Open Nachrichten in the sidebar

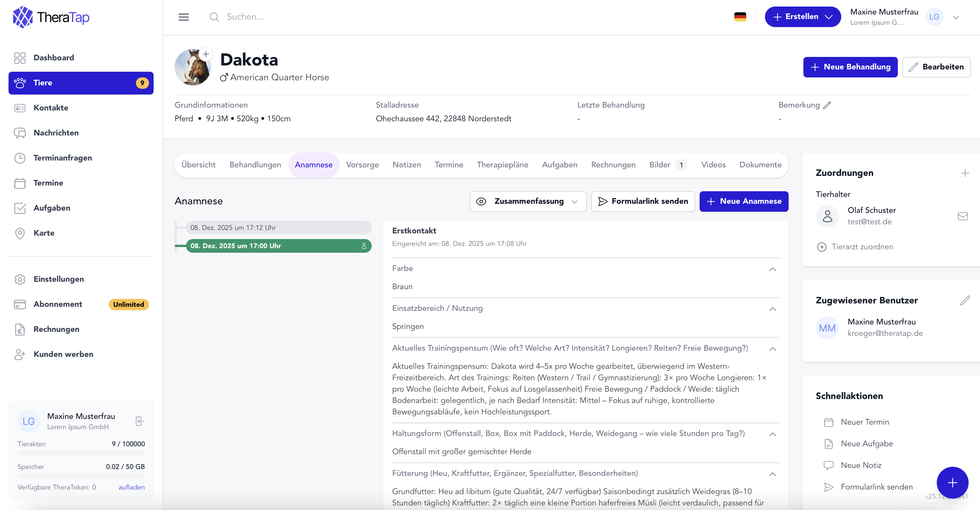click(56, 132)
